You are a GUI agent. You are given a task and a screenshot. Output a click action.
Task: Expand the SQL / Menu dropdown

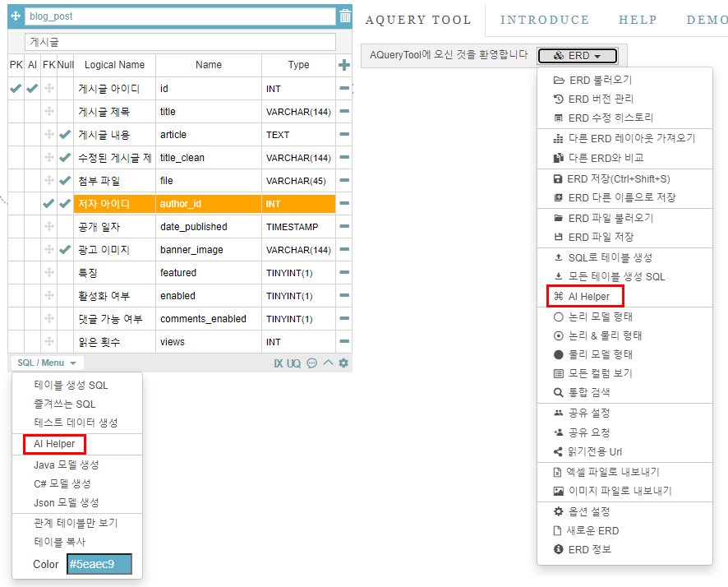[x=47, y=363]
